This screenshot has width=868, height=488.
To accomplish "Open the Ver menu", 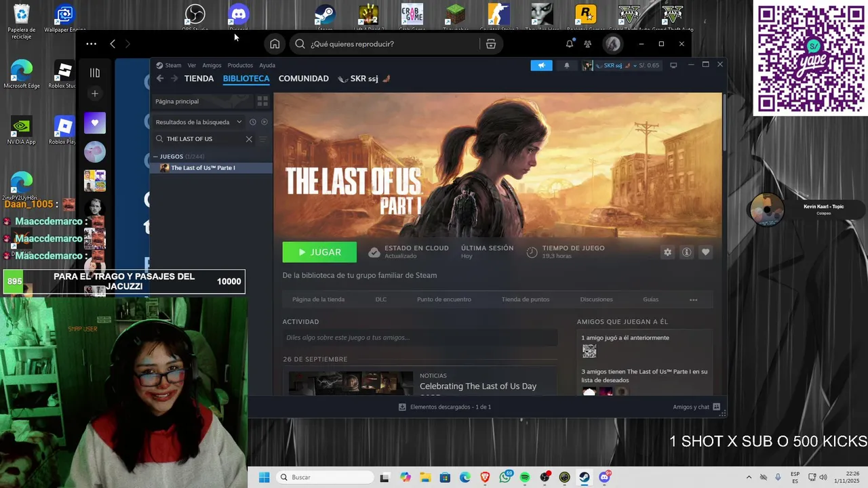I will point(192,65).
